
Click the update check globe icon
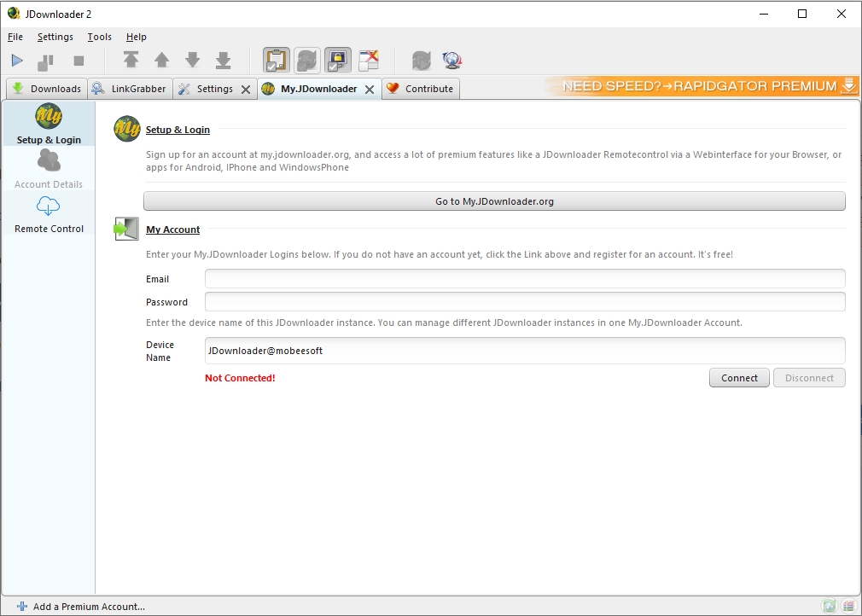click(x=451, y=61)
